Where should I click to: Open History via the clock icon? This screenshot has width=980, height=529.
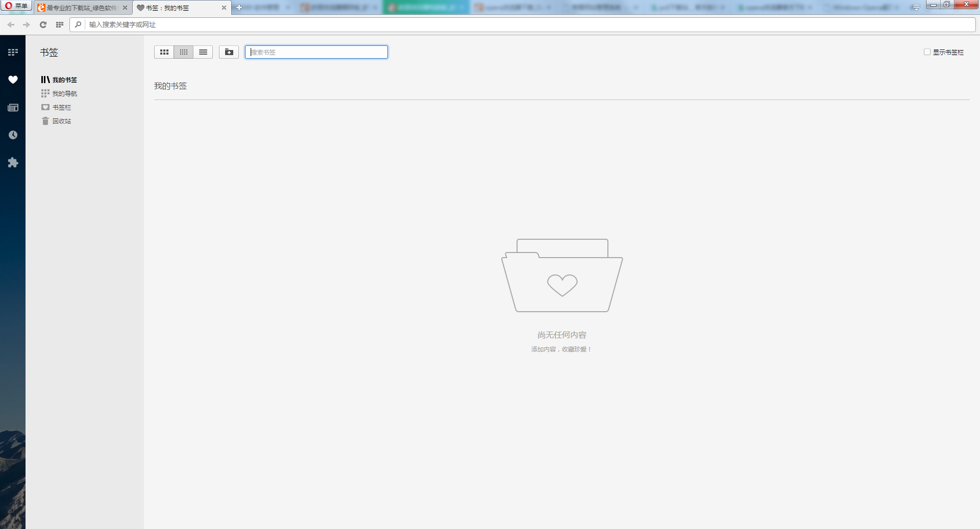pyautogui.click(x=13, y=135)
